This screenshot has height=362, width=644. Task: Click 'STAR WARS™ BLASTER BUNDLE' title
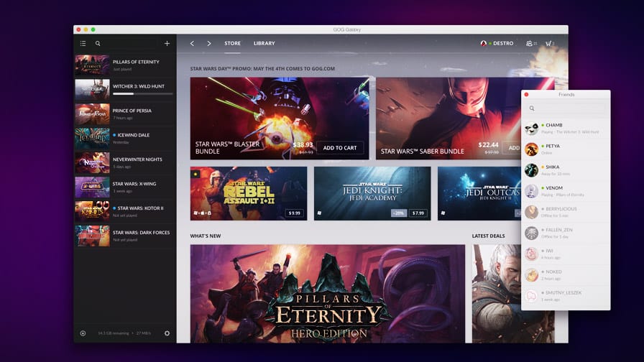227,148
